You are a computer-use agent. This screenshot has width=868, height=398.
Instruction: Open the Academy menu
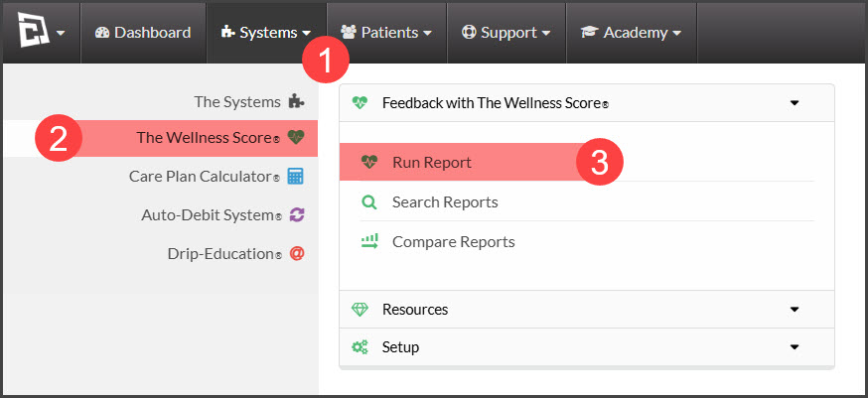pyautogui.click(x=631, y=33)
